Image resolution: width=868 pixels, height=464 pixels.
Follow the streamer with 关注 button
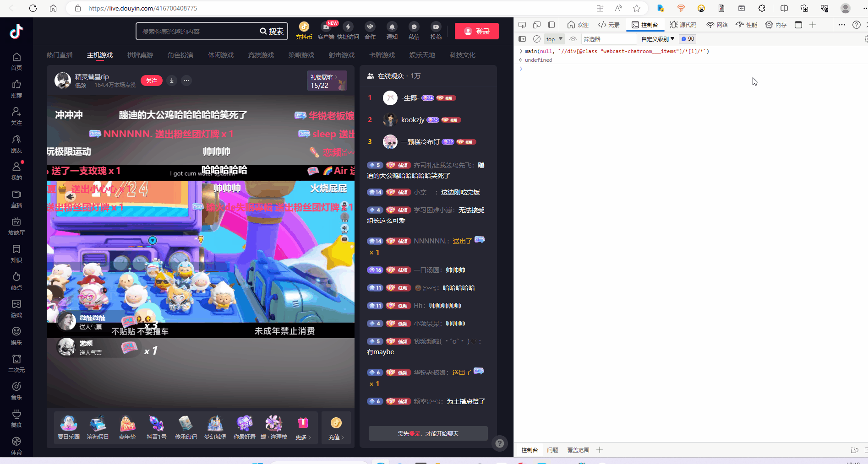click(152, 81)
